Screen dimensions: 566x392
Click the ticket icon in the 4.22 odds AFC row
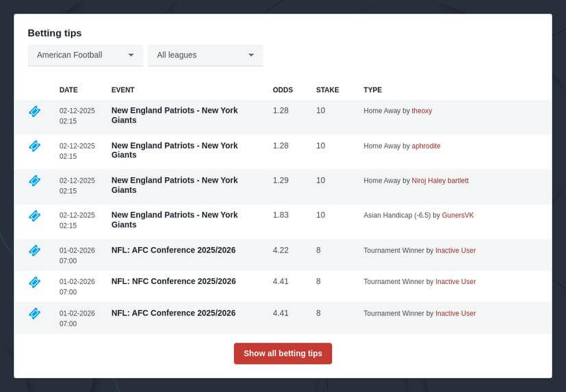point(35,250)
